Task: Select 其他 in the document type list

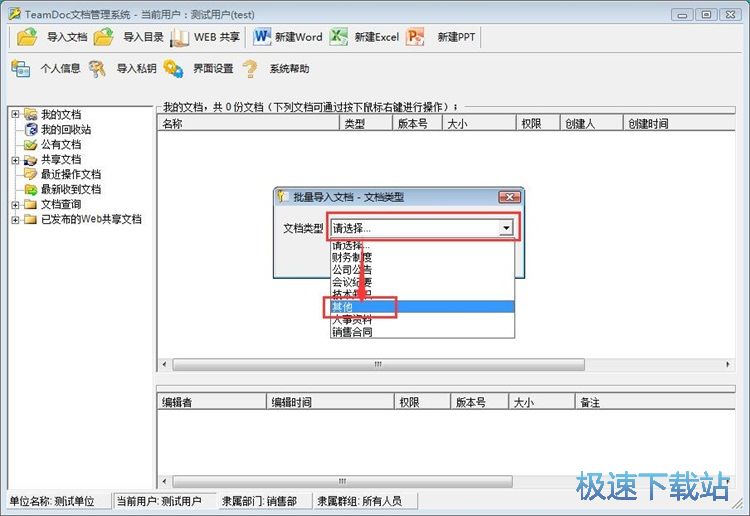Action: [x=422, y=307]
